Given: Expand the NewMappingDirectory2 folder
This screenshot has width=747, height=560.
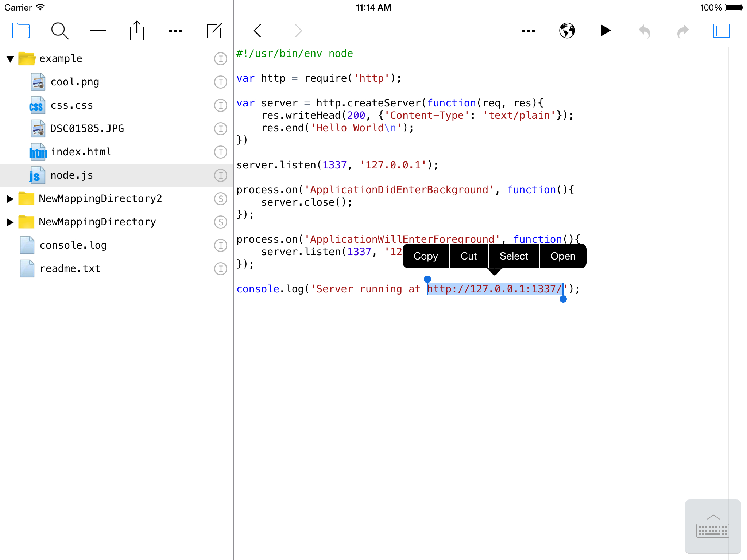Looking at the screenshot, I should [10, 199].
